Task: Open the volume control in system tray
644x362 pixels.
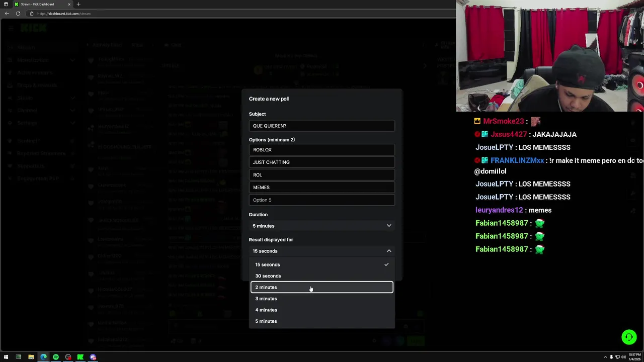Action: click(623, 357)
